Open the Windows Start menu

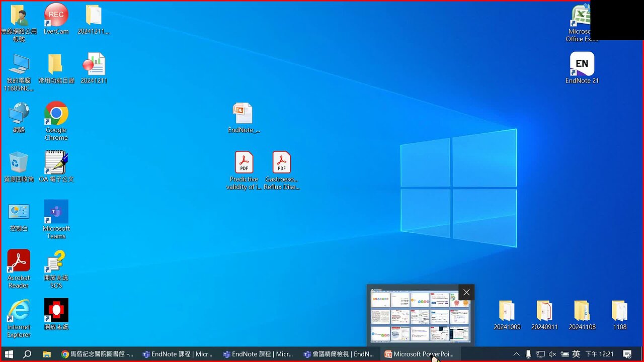coord(9,354)
